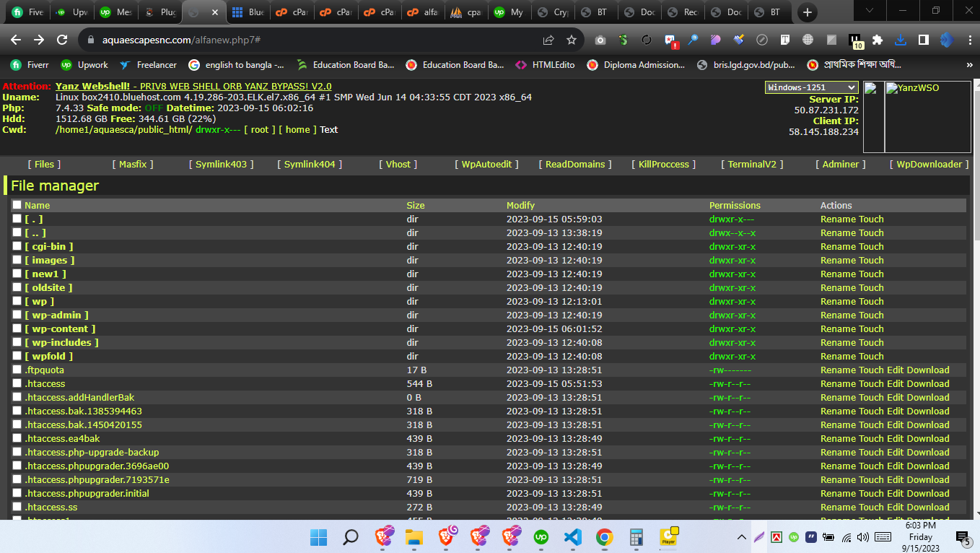Click the volume icon in system tray
The height and width of the screenshot is (553, 980).
(x=863, y=537)
